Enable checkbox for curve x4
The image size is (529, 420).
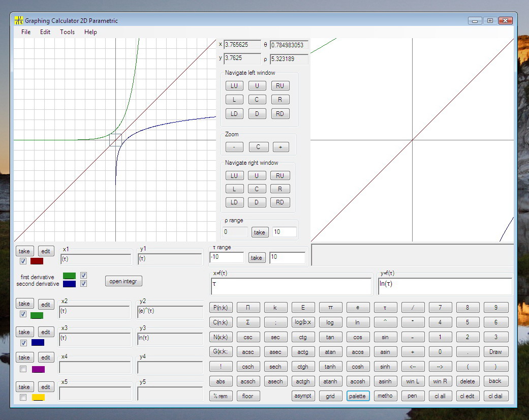click(23, 369)
